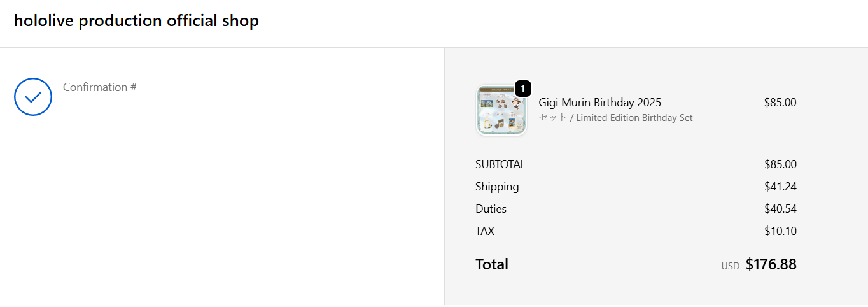Screen dimensions: 868x307
Task: Click the Limited Edition Birthday Set text
Action: [x=634, y=118]
